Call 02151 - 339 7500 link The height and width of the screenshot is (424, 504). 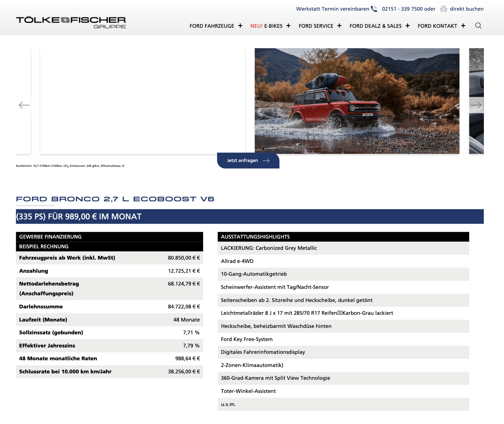(x=402, y=9)
